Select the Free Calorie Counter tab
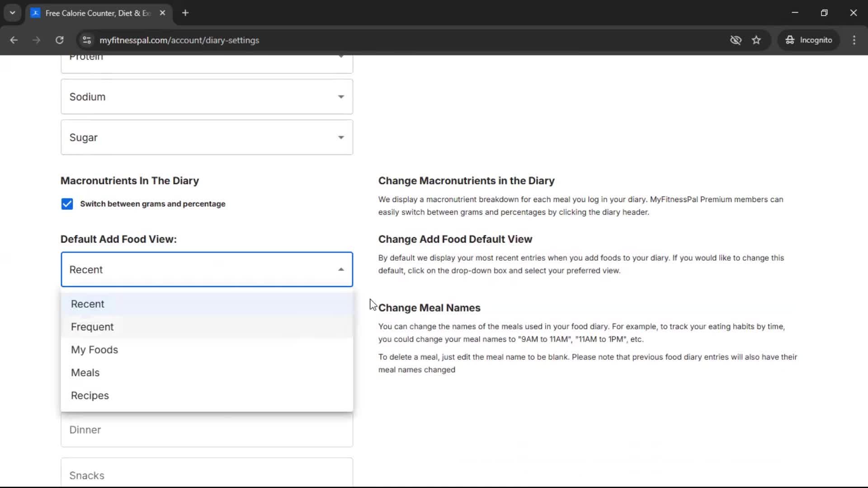 (x=98, y=13)
